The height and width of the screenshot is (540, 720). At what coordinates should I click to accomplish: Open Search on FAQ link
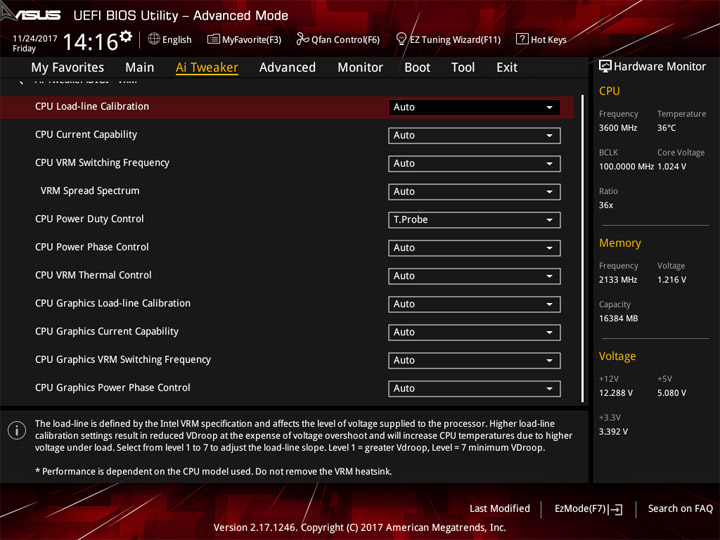680,508
